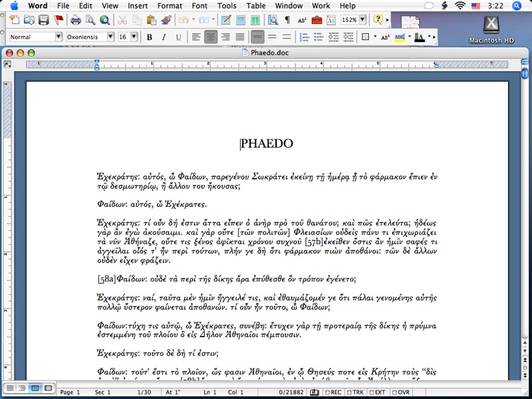Image resolution: width=532 pixels, height=399 pixels.
Task: Click the Print Preview magnifier icon
Action: pyautogui.click(x=90, y=20)
